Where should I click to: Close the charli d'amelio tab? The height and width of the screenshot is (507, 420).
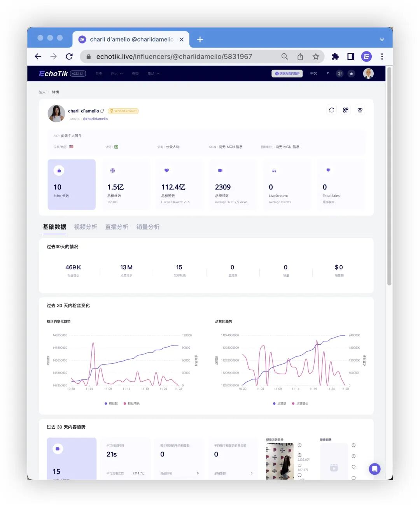pyautogui.click(x=181, y=39)
